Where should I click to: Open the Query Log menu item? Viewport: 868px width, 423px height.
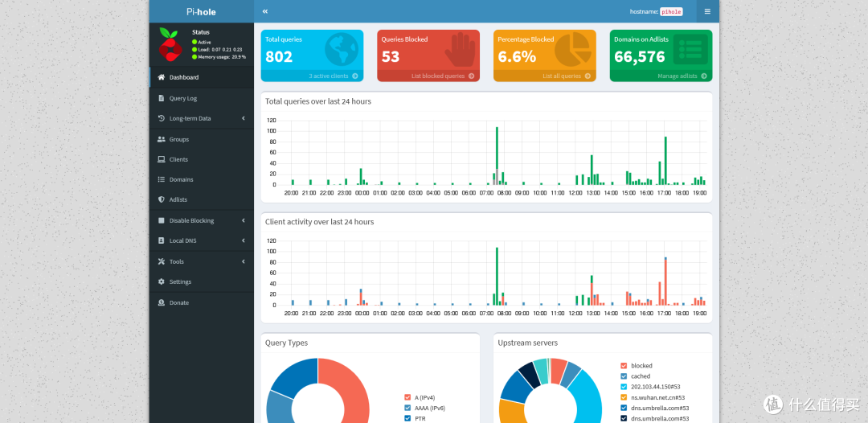pos(202,98)
